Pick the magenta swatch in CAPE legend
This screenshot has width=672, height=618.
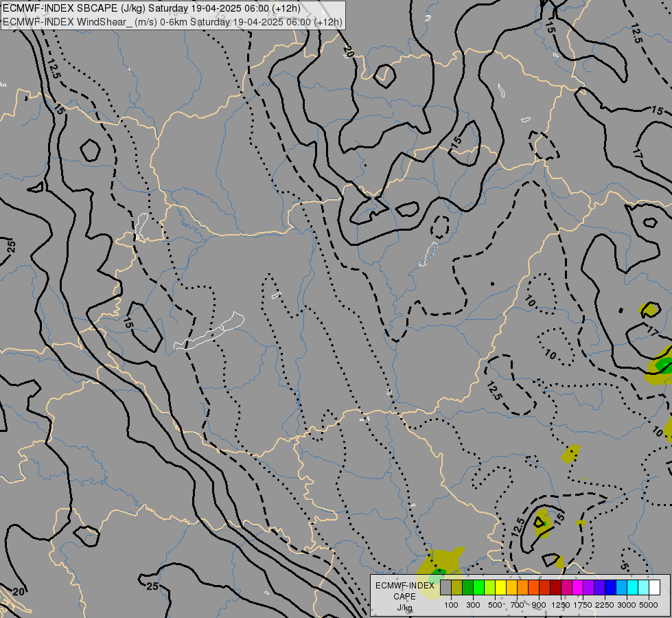coord(578,588)
